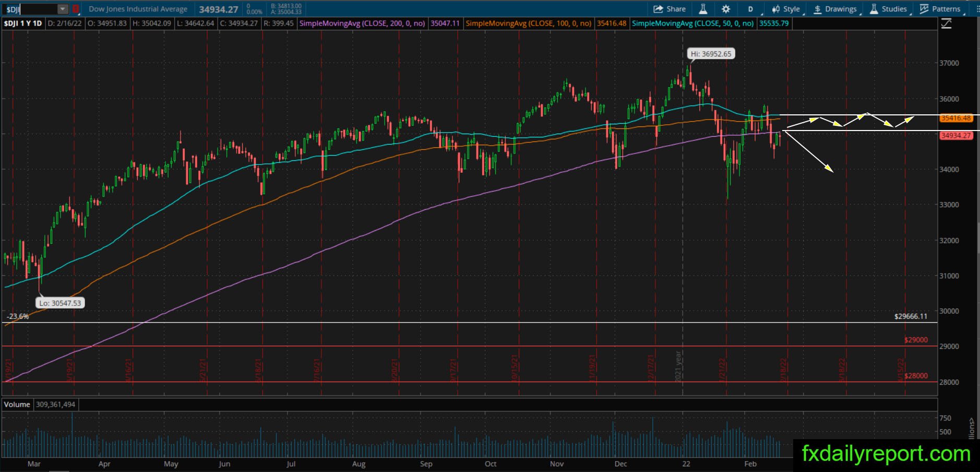Click the -23.6% retracement label
The height and width of the screenshot is (472, 980).
pyautogui.click(x=18, y=316)
